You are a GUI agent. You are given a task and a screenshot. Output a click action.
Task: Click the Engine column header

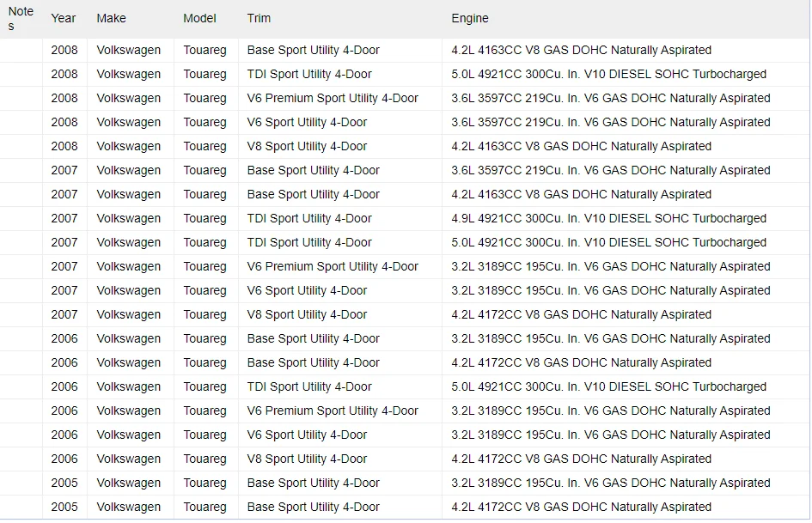[470, 18]
